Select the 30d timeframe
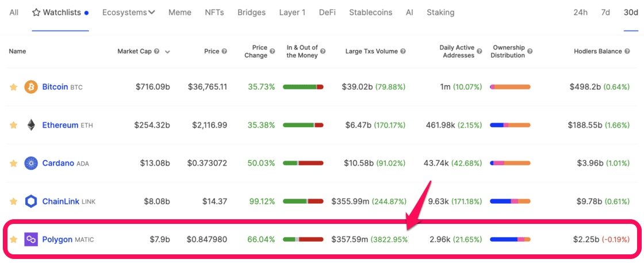Viewport: 644px width, 263px height. (x=630, y=12)
